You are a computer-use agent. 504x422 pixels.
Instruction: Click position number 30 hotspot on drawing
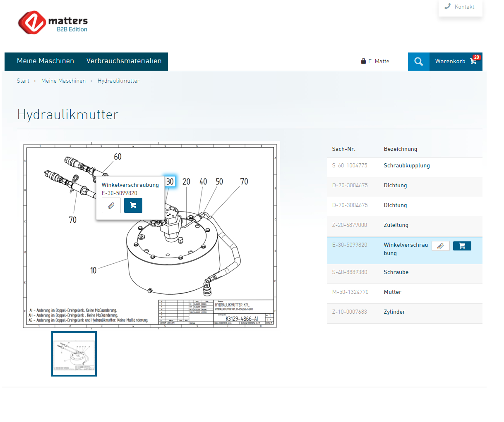(170, 182)
